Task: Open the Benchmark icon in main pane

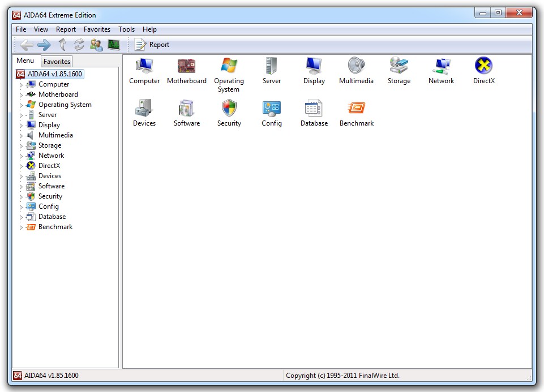Action: (x=357, y=108)
